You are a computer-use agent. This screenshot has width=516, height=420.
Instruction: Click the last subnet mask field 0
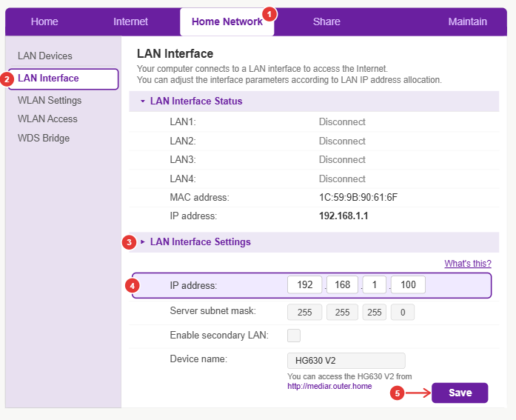(403, 312)
